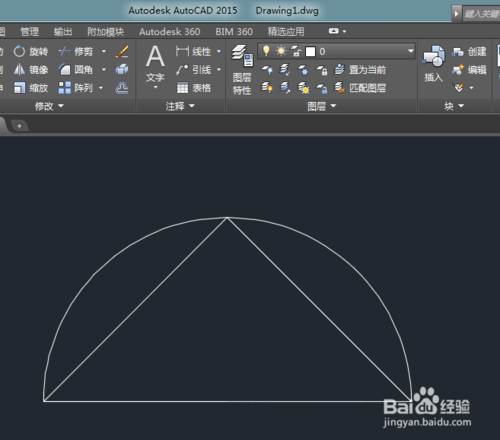The image size is (500, 440).
Task: Click Edit block (编辑) button
Action: pos(469,70)
